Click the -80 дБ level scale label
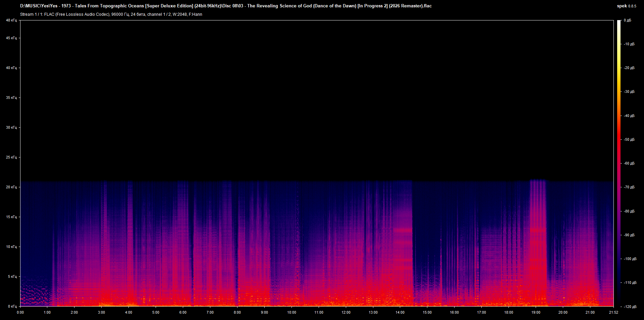Viewport: 644px width, 320px height. click(x=629, y=211)
